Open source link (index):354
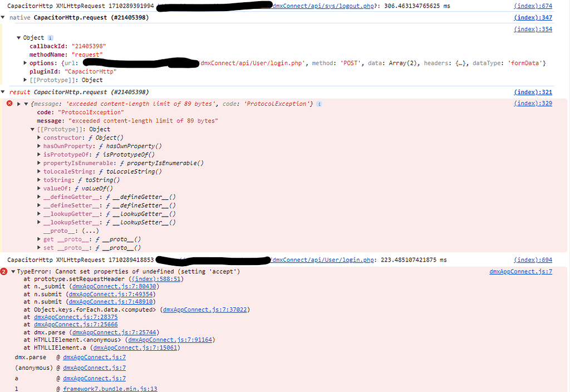This screenshot has width=570, height=392. pyautogui.click(x=533, y=29)
